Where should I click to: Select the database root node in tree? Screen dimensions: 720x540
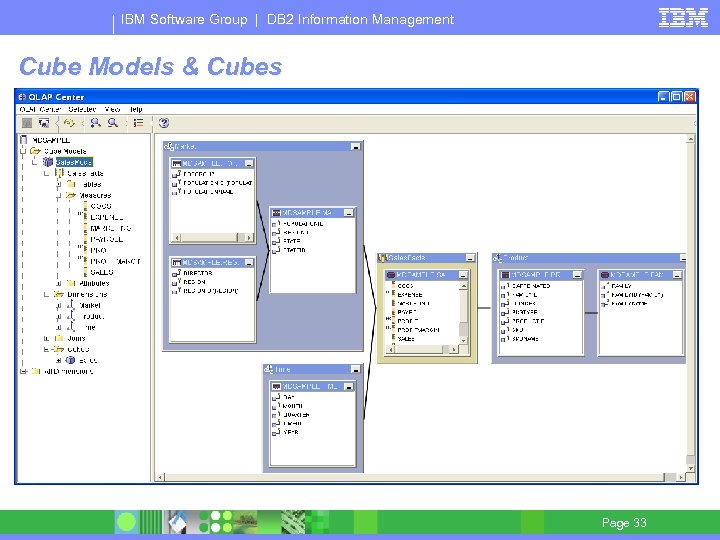[51, 140]
